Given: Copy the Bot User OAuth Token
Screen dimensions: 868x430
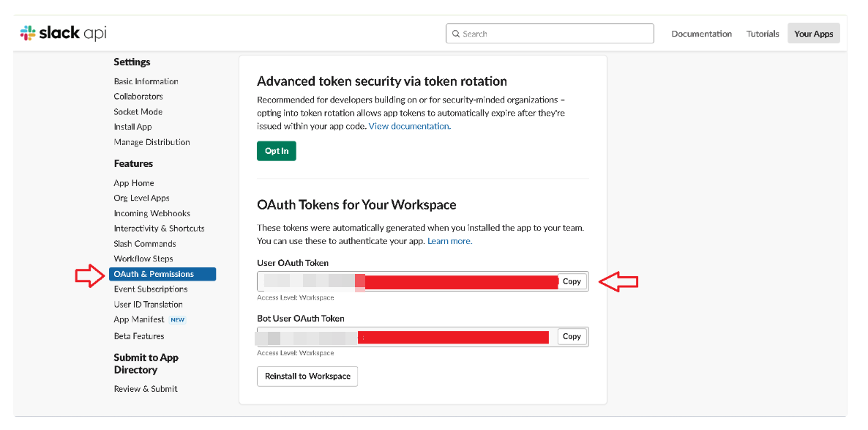Looking at the screenshot, I should point(572,336).
